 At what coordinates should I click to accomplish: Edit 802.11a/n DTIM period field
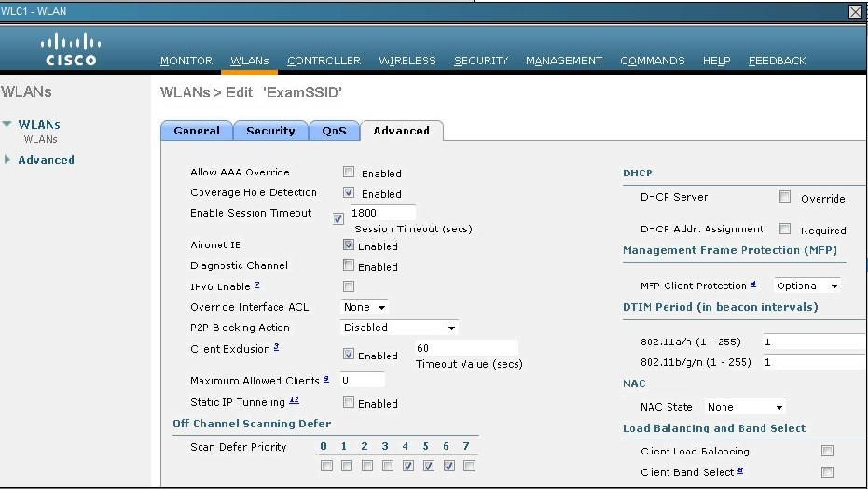(814, 342)
